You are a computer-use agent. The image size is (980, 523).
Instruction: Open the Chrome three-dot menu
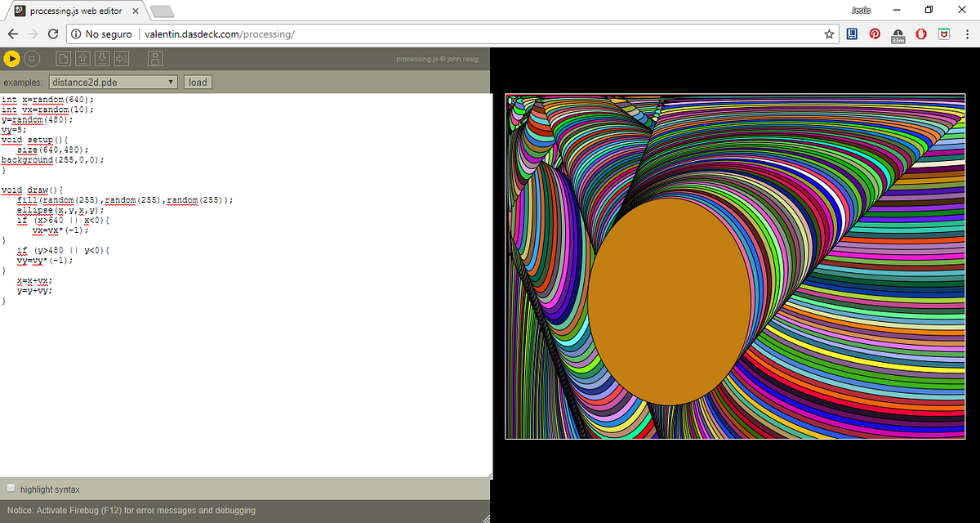[x=969, y=34]
